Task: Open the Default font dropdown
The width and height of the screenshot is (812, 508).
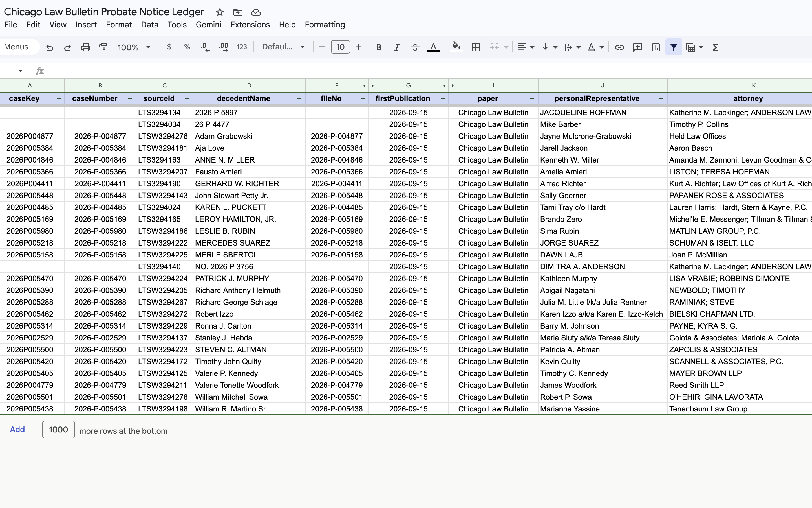Action: pyautogui.click(x=283, y=47)
